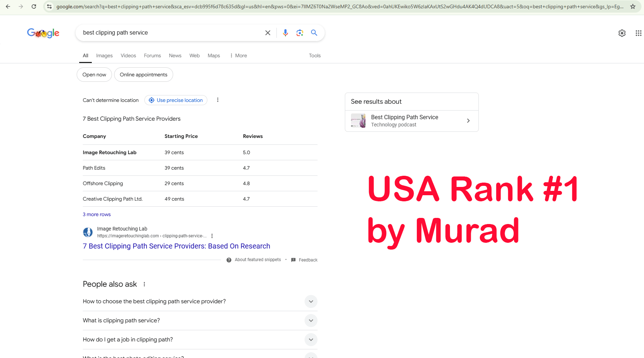Screen dimensions: 644x358
Task: Open the More search filters dropdown
Action: pyautogui.click(x=238, y=55)
